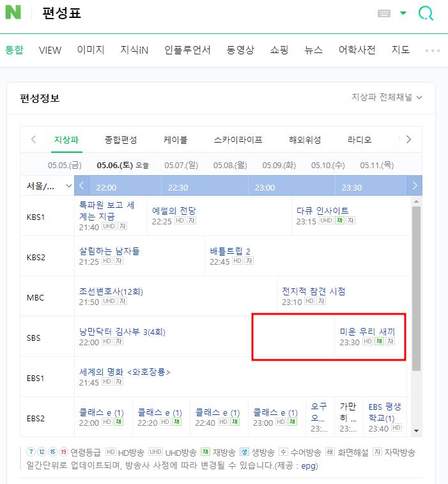Expand the search suggestions green arrow
448x484 pixels.
click(403, 13)
